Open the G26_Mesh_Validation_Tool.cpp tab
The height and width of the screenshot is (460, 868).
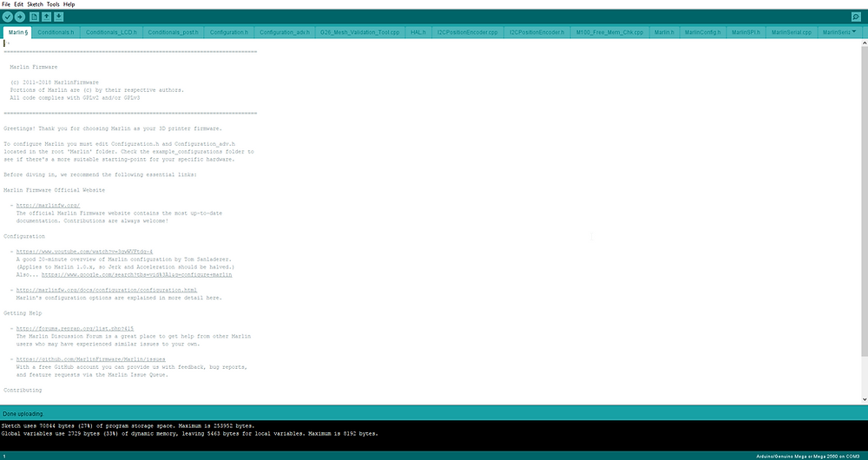tap(360, 32)
